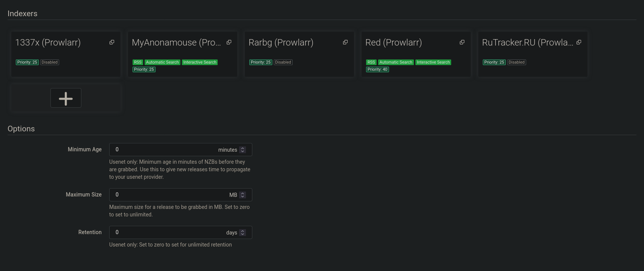The width and height of the screenshot is (644, 271).
Task: Click the Maximum Size input field
Action: (181, 195)
